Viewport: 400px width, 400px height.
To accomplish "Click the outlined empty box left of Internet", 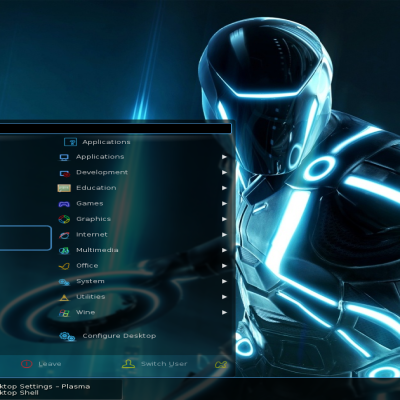I will click(x=25, y=238).
